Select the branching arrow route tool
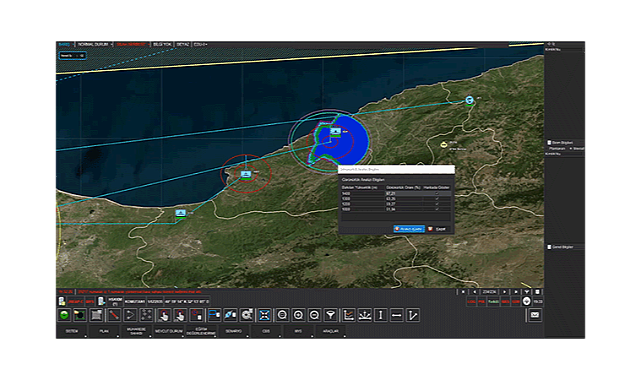Viewport: 641px width, 380px height. click(x=130, y=315)
